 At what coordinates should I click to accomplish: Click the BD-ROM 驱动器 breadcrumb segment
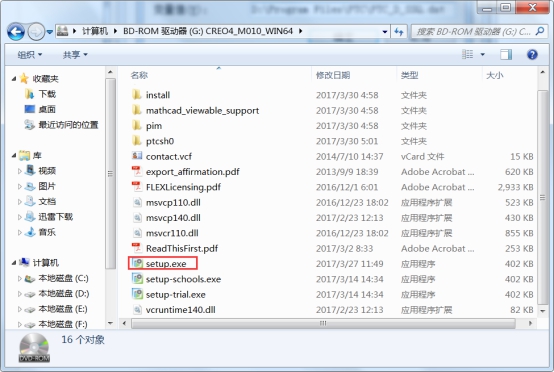[208, 31]
